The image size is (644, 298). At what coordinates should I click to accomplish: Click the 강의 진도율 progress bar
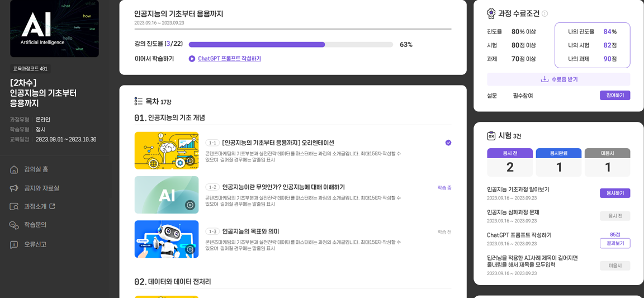click(x=290, y=44)
